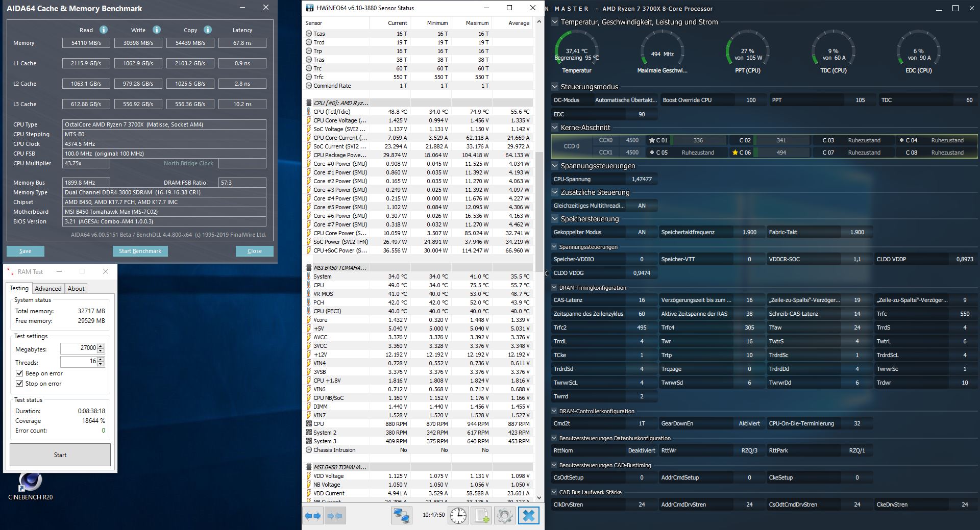Click the HWiNFO64 title bar app icon
980x530 pixels.
(309, 8)
